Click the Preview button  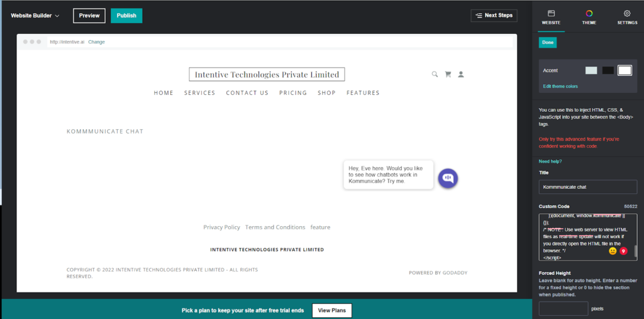tap(89, 16)
